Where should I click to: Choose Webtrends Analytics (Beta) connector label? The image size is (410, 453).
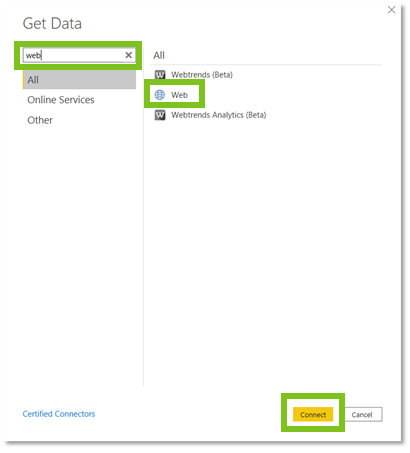pos(218,115)
